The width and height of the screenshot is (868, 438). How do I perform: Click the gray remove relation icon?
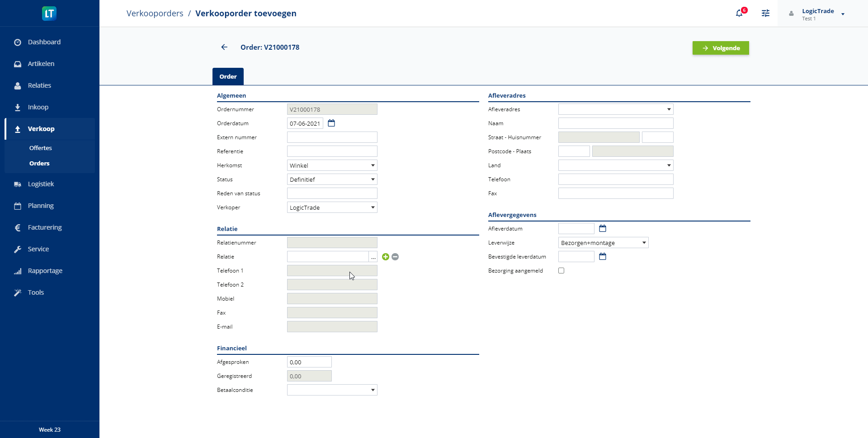(395, 257)
